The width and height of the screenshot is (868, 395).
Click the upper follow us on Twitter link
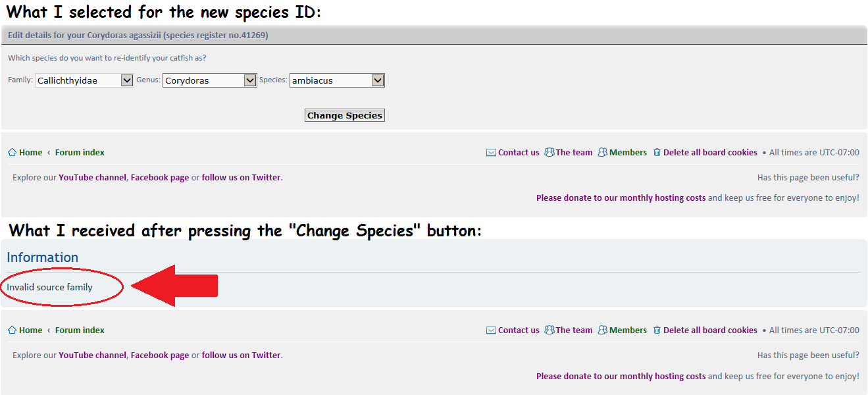click(x=242, y=177)
